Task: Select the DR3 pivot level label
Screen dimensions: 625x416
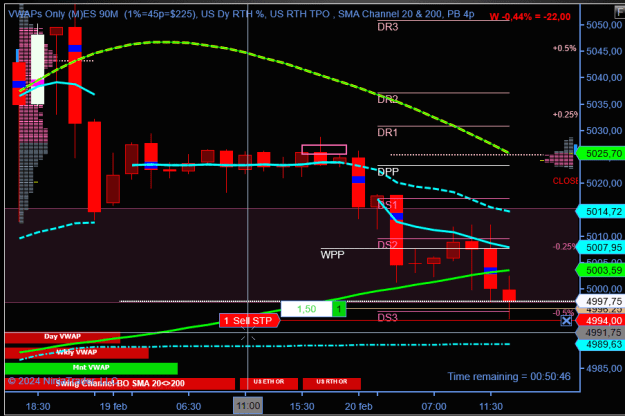Action: pos(388,27)
